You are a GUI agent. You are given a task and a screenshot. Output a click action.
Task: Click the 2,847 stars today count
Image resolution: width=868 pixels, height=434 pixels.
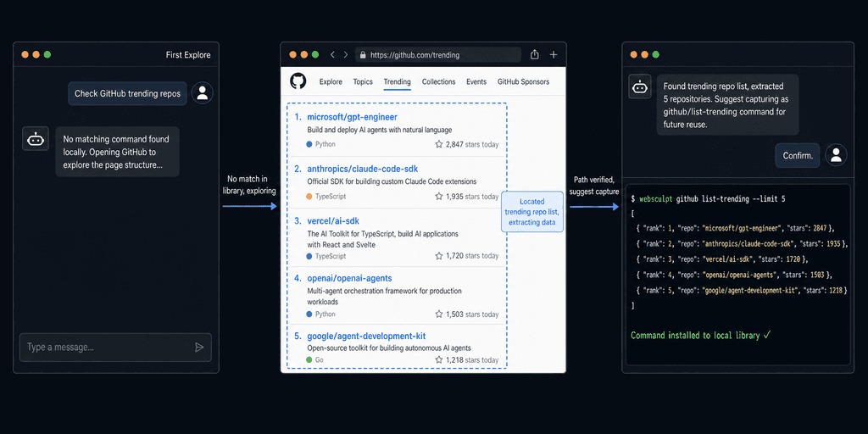[471, 144]
